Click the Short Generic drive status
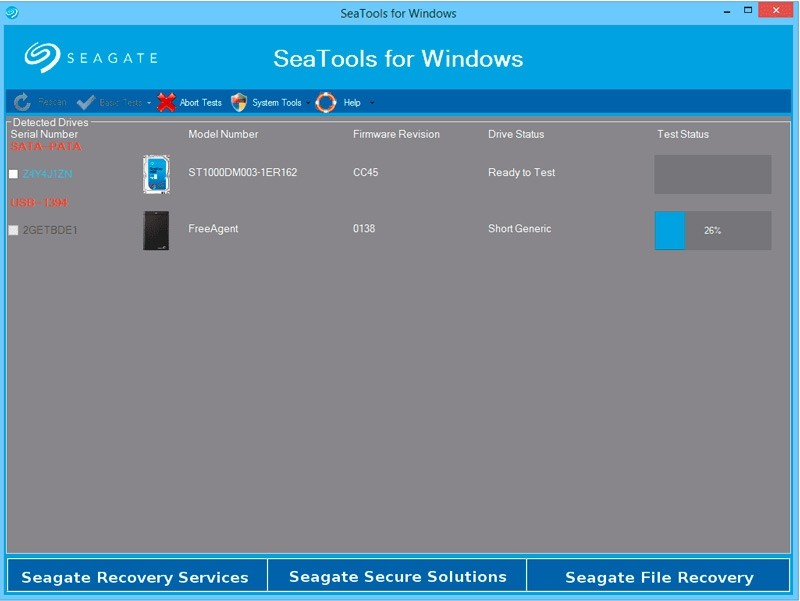 pos(519,229)
